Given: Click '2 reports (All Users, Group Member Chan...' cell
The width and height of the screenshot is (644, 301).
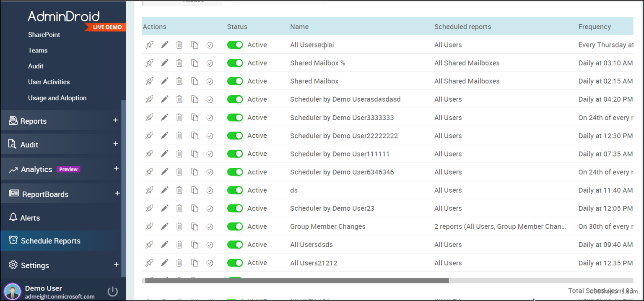Looking at the screenshot, I should (500, 226).
